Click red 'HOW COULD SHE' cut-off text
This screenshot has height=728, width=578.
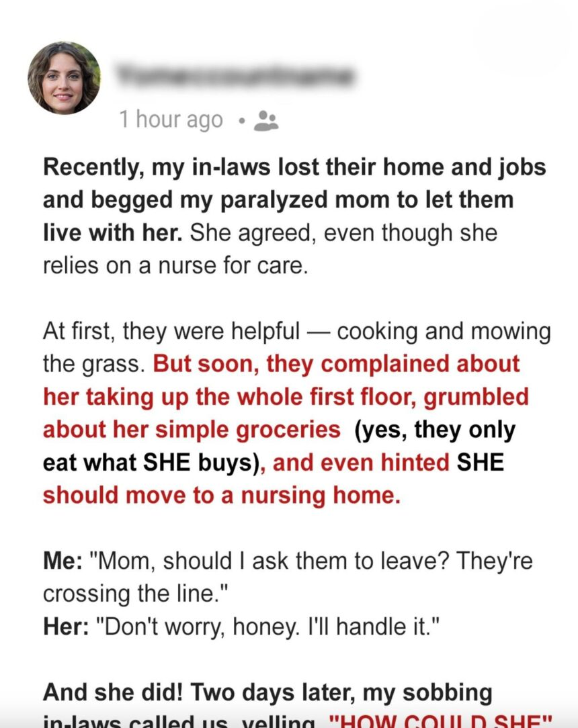440,721
